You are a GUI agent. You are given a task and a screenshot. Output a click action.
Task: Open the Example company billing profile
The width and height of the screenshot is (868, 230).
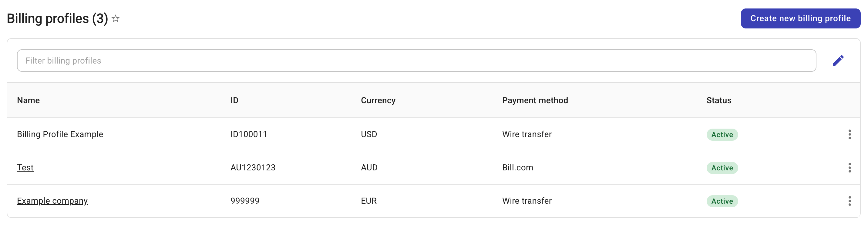click(x=52, y=201)
